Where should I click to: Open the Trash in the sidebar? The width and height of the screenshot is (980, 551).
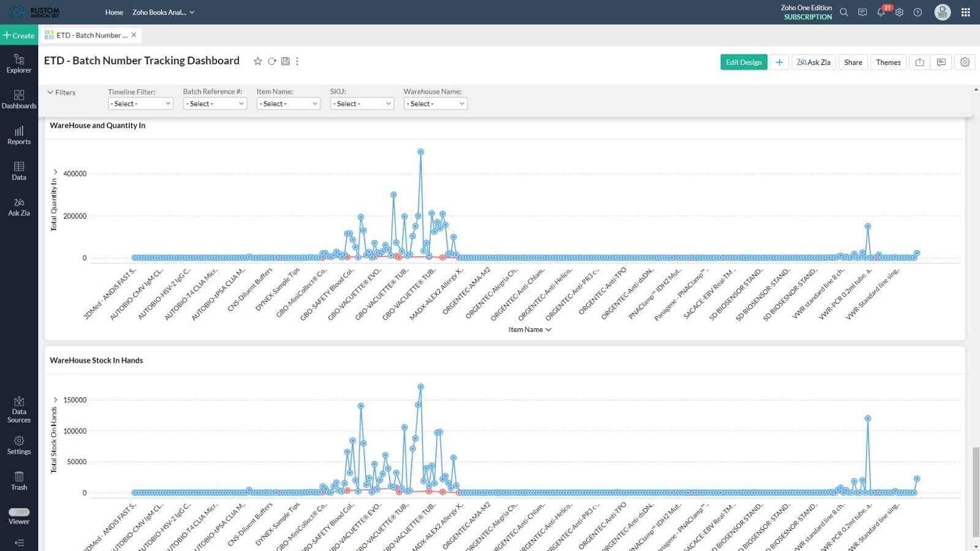pyautogui.click(x=19, y=481)
